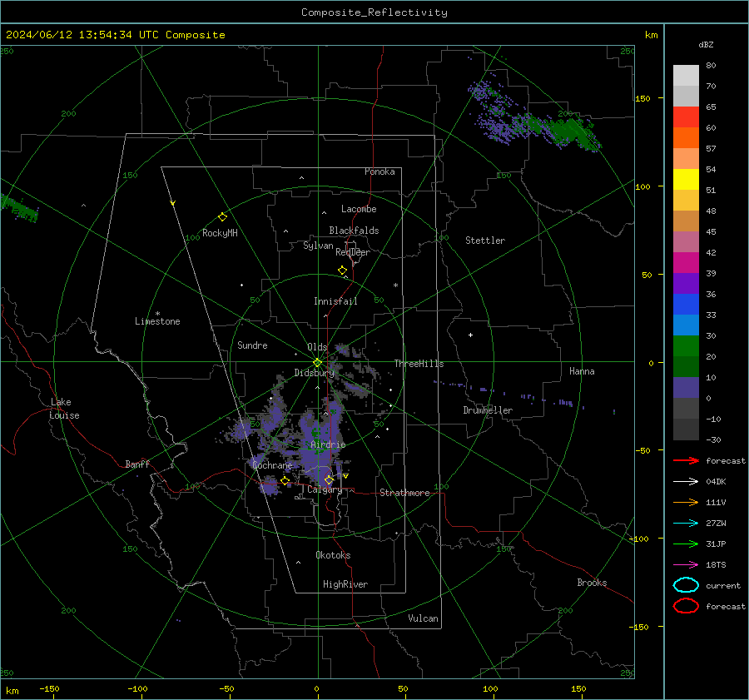The width and height of the screenshot is (749, 700).
Task: Click the Blackfalds label on the map
Action: pyautogui.click(x=354, y=231)
